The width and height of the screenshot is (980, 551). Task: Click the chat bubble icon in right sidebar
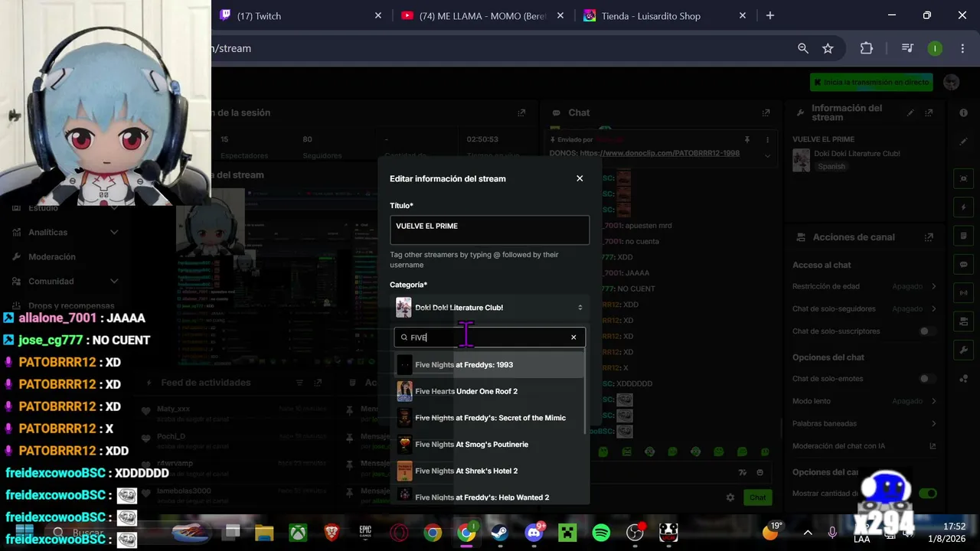click(x=963, y=264)
